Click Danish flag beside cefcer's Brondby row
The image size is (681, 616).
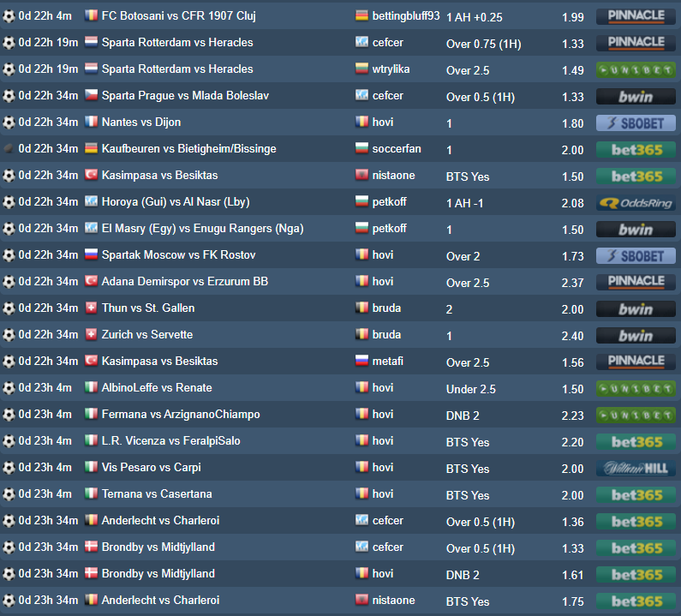click(91, 547)
